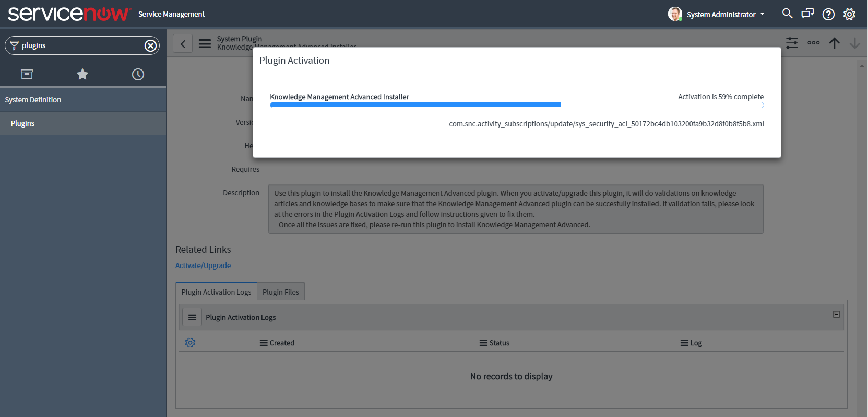Open the form context hamburger menu

tap(205, 44)
